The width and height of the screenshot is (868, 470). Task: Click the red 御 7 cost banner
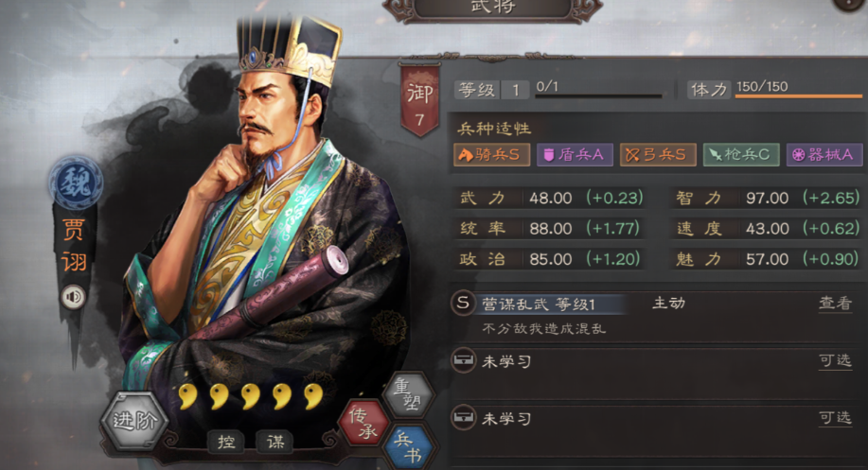click(x=419, y=99)
